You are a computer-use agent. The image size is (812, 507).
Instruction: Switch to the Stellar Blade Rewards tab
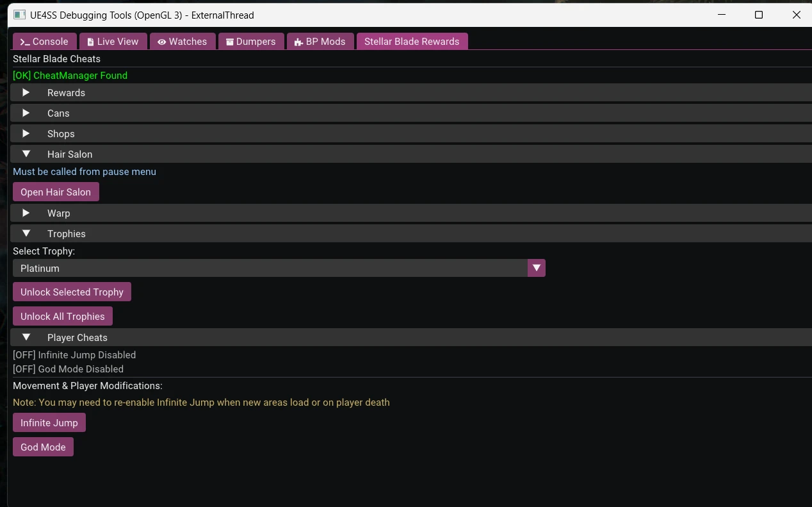pos(412,41)
